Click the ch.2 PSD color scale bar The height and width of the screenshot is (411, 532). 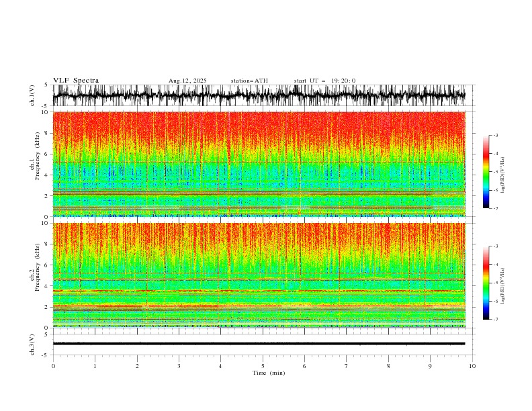[486, 283]
